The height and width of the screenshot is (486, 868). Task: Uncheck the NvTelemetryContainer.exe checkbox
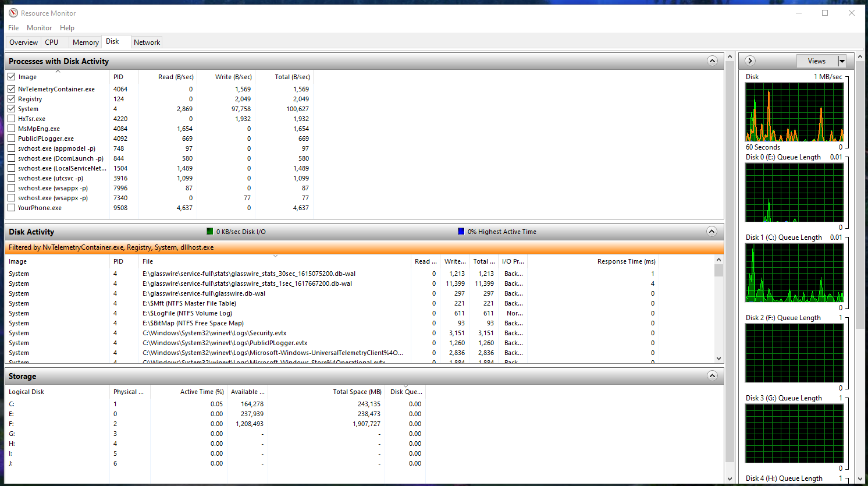pos(12,89)
